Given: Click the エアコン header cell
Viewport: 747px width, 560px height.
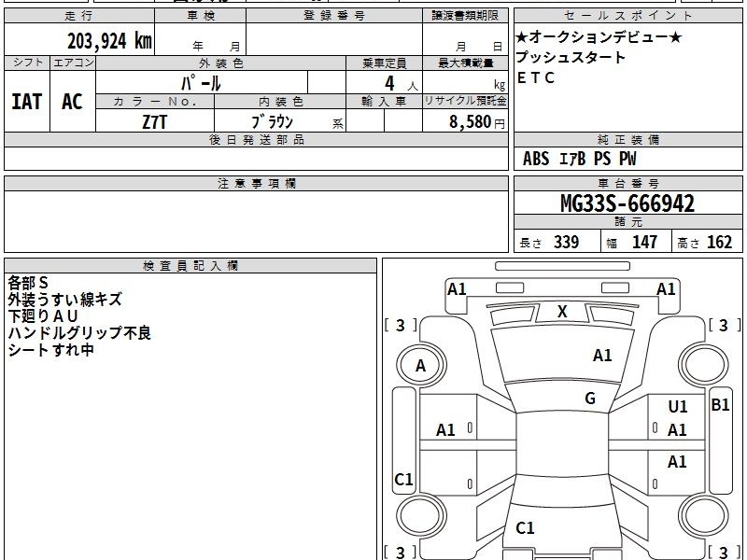Looking at the screenshot, I should tap(73, 63).
